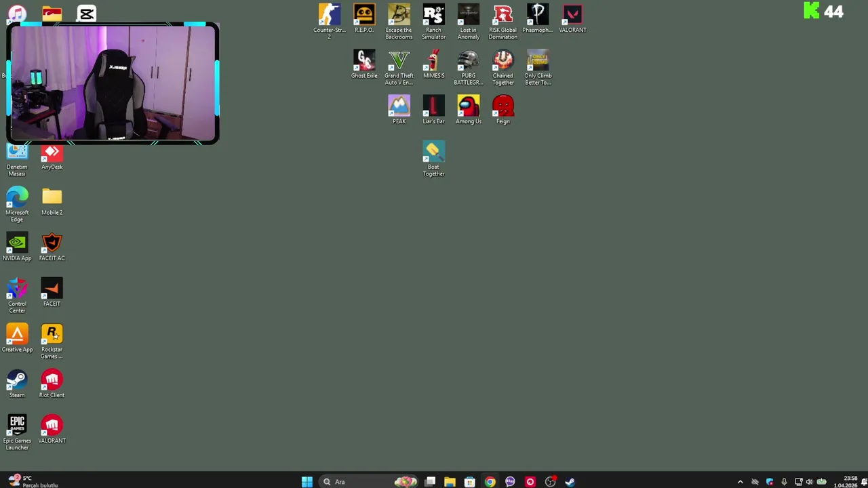Expand the hidden system tray icons

[x=740, y=482]
